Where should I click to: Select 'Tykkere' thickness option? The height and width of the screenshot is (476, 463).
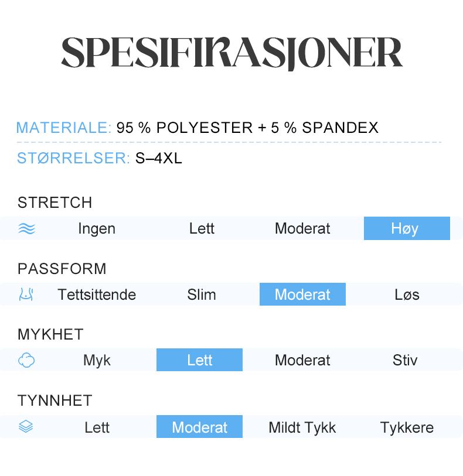(407, 427)
